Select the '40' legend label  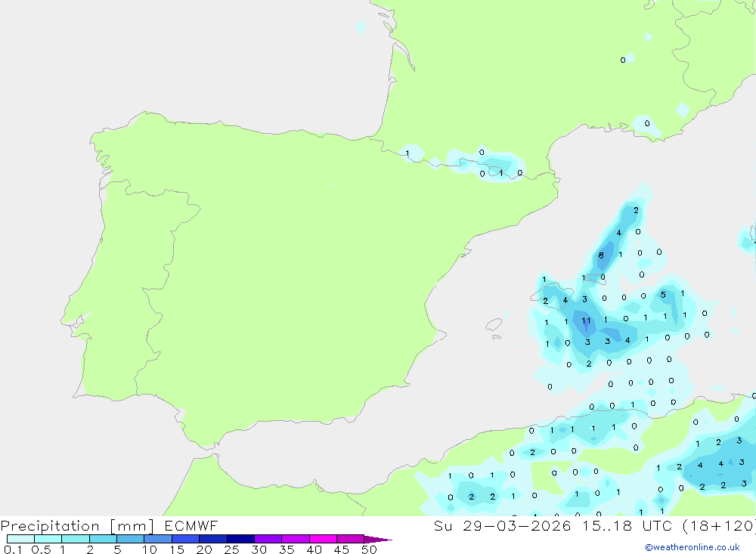point(314,549)
